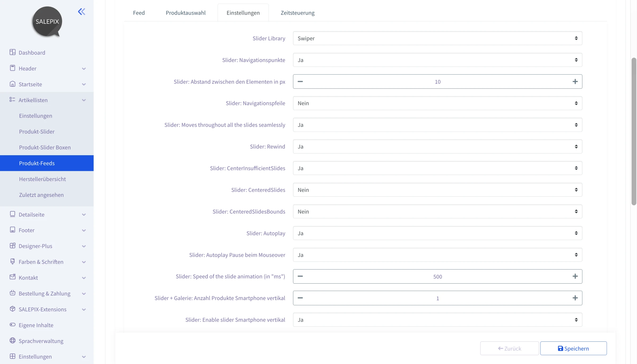This screenshot has height=364, width=637.
Task: Open the Slider: Autoplay dropdown
Action: [x=437, y=233]
